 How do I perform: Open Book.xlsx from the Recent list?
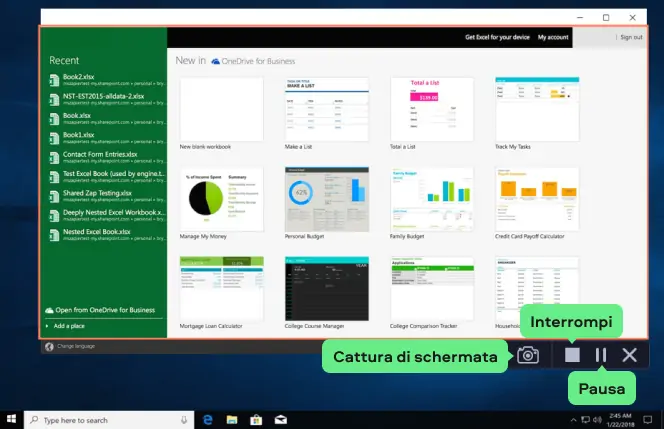107,119
